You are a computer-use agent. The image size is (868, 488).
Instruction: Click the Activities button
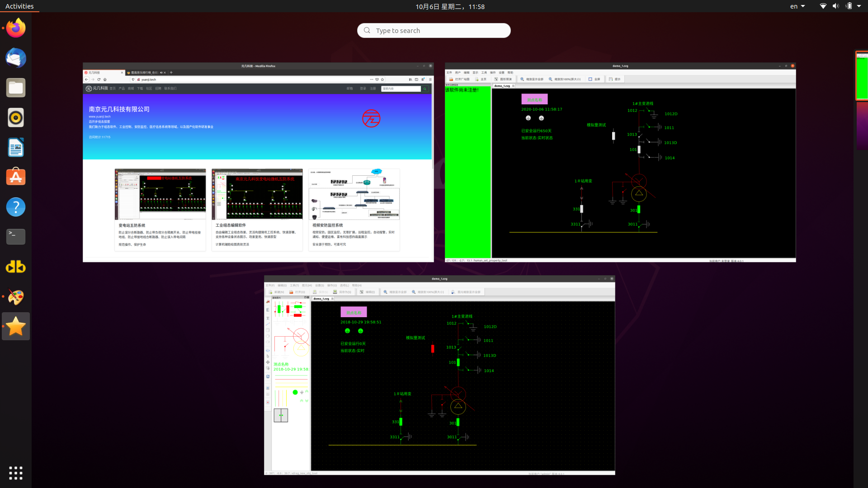19,6
